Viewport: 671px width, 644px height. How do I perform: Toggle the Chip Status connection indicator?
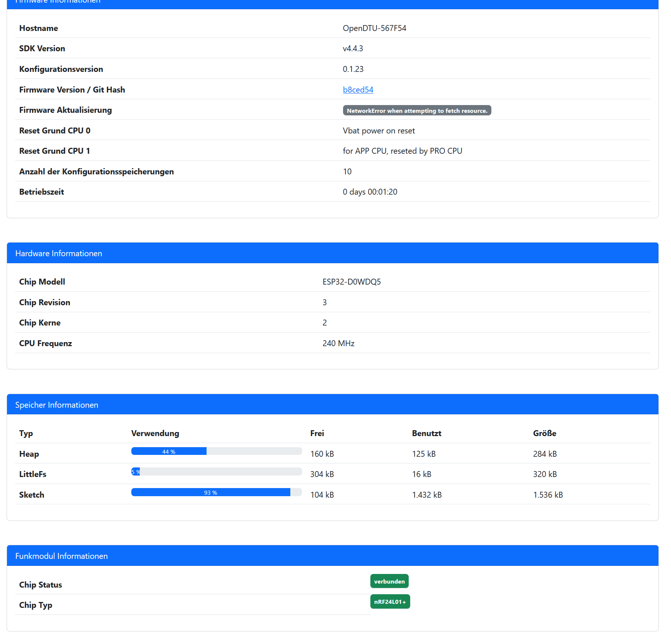389,581
